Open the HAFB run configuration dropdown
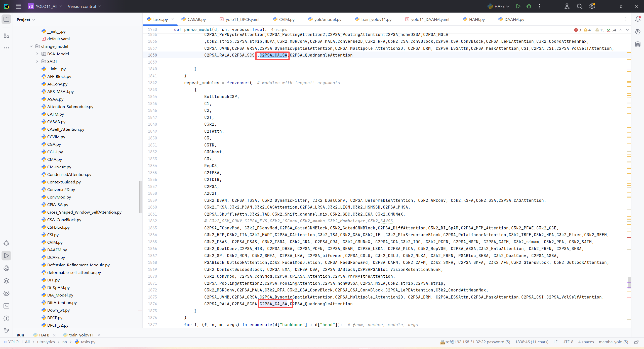The height and width of the screenshot is (349, 644). point(499,6)
